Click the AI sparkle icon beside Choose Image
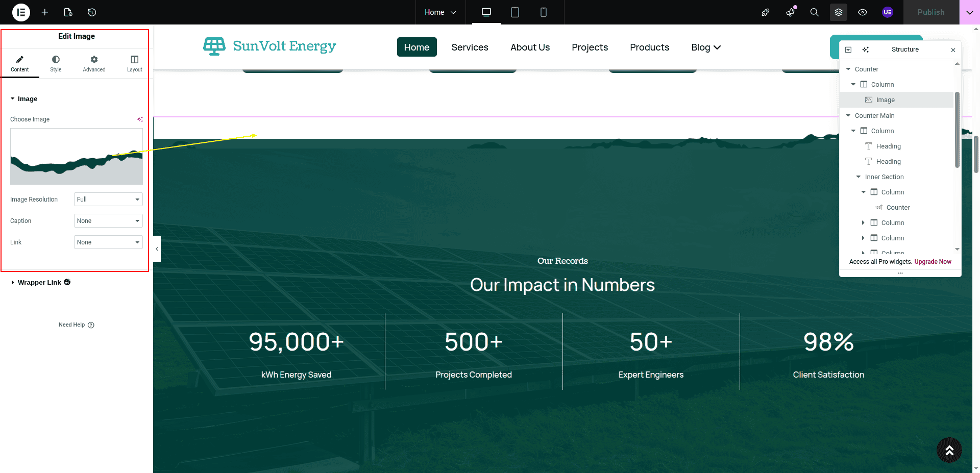This screenshot has height=473, width=980. coord(140,119)
